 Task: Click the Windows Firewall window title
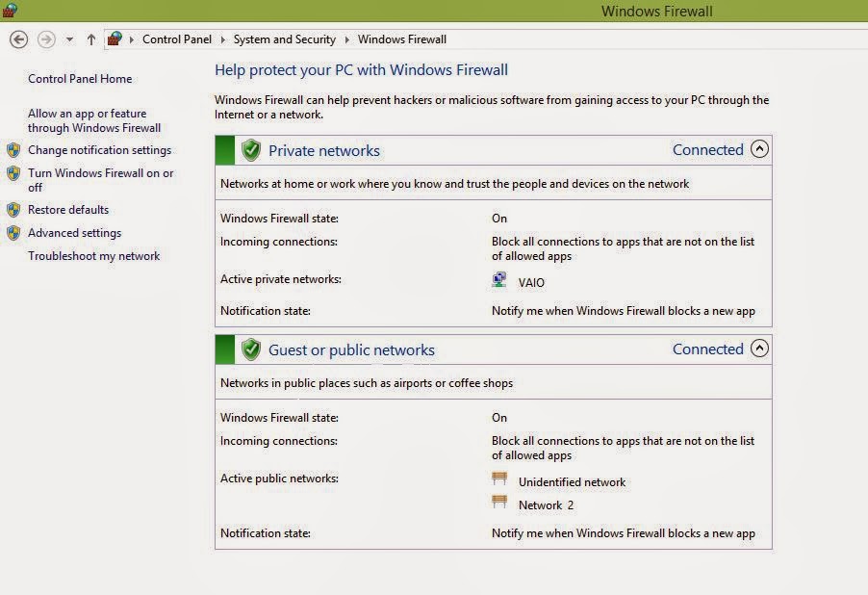pyautogui.click(x=656, y=12)
